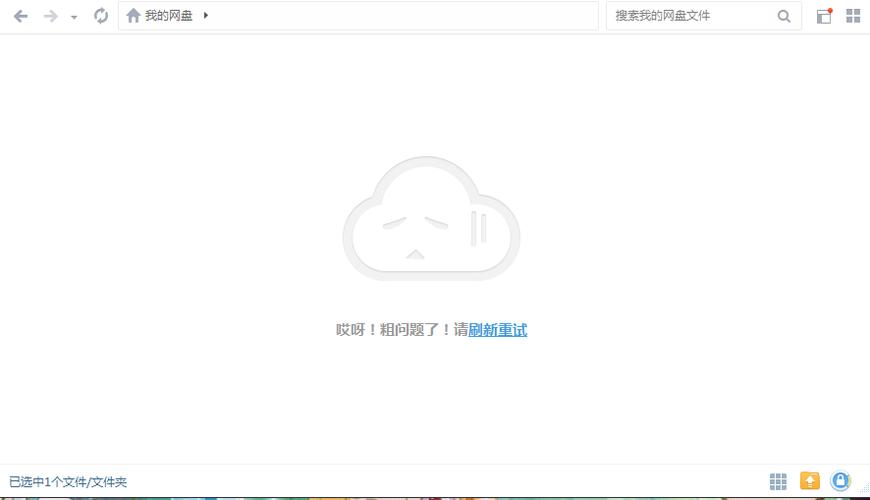Click the blue lock circle icon
Viewport: 870px width, 500px height.
[x=841, y=481]
